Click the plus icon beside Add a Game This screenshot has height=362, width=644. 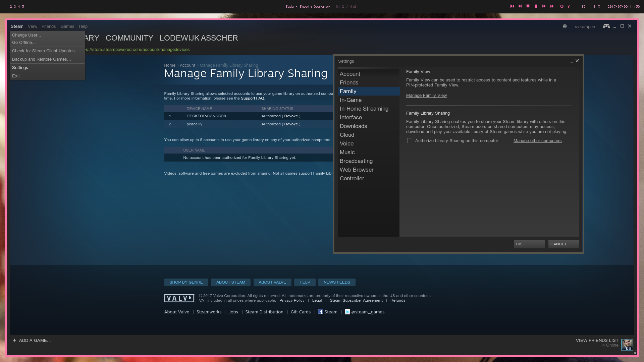(x=14, y=340)
